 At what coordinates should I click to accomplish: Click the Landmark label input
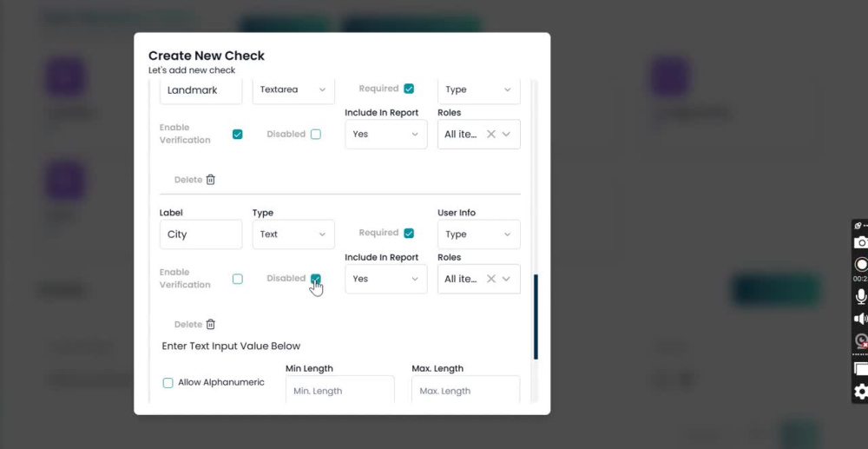coord(201,89)
